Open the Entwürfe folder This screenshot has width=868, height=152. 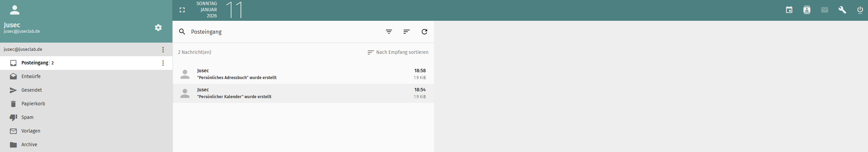(x=31, y=76)
